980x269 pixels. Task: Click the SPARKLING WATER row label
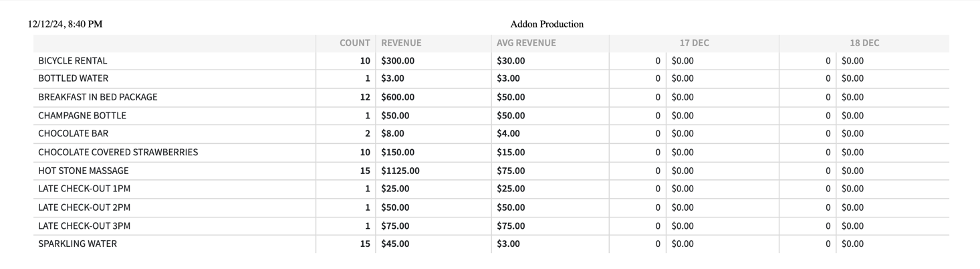click(x=77, y=244)
